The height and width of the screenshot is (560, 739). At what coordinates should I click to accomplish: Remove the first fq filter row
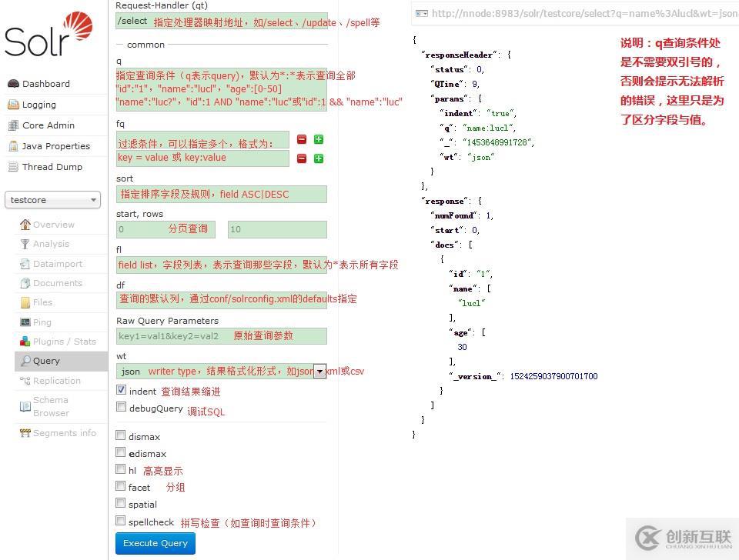pyautogui.click(x=302, y=139)
